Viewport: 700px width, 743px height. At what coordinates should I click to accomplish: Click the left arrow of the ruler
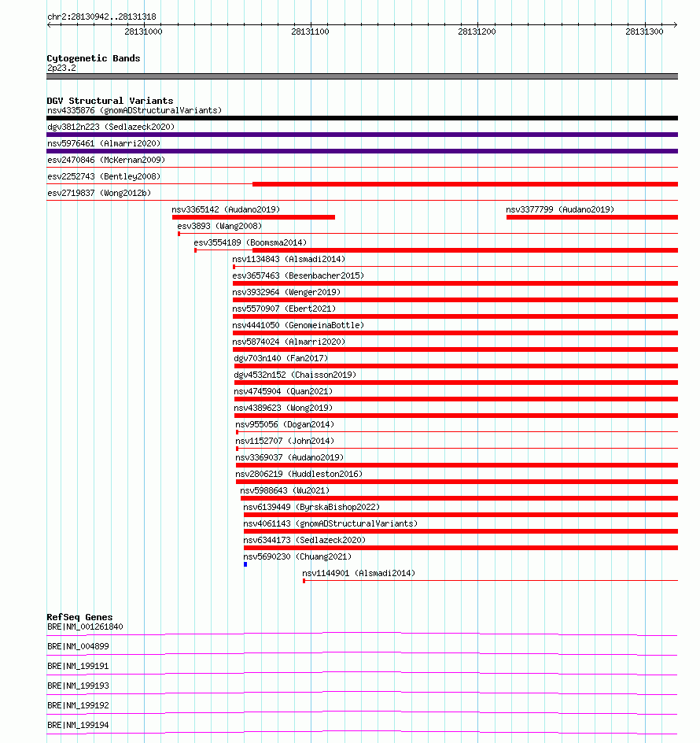pos(50,24)
